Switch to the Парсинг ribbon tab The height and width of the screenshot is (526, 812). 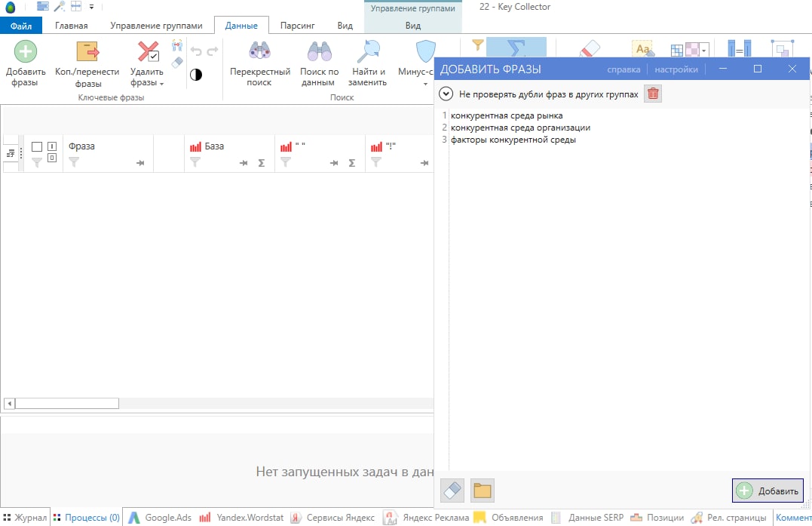point(297,26)
